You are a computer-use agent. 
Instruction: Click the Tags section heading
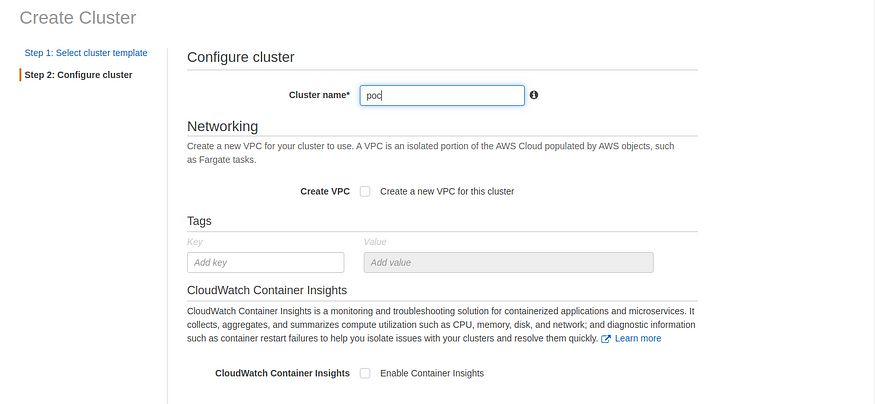click(199, 221)
